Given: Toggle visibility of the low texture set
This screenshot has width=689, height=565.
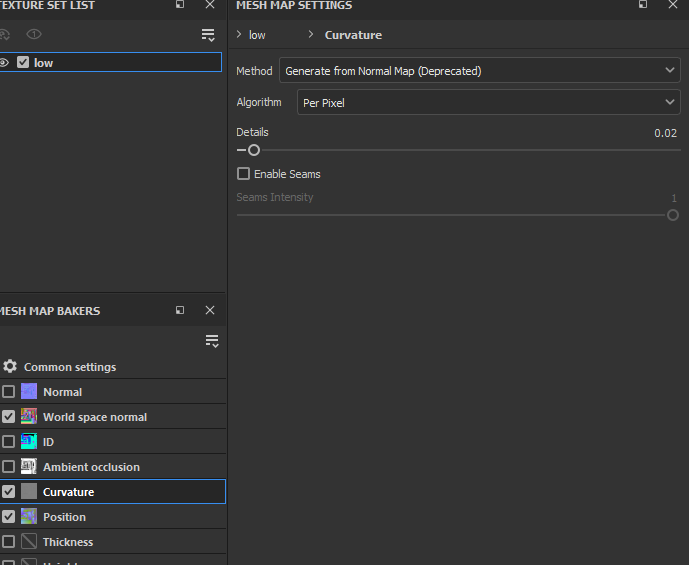Looking at the screenshot, I should pos(5,62).
